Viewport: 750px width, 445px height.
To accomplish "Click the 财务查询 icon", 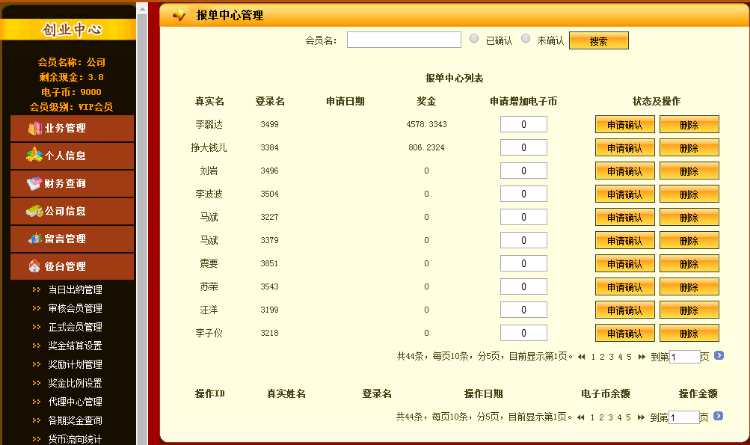I will 34,183.
